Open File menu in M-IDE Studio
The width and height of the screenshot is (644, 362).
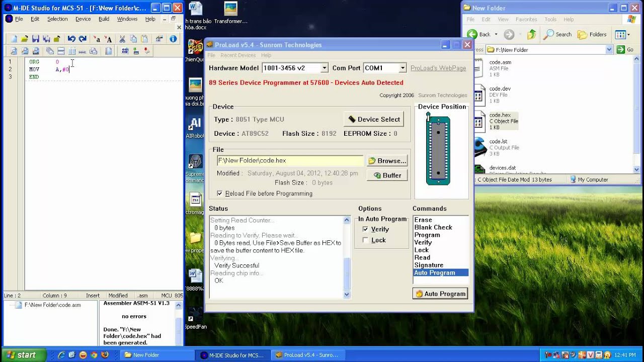(19, 19)
